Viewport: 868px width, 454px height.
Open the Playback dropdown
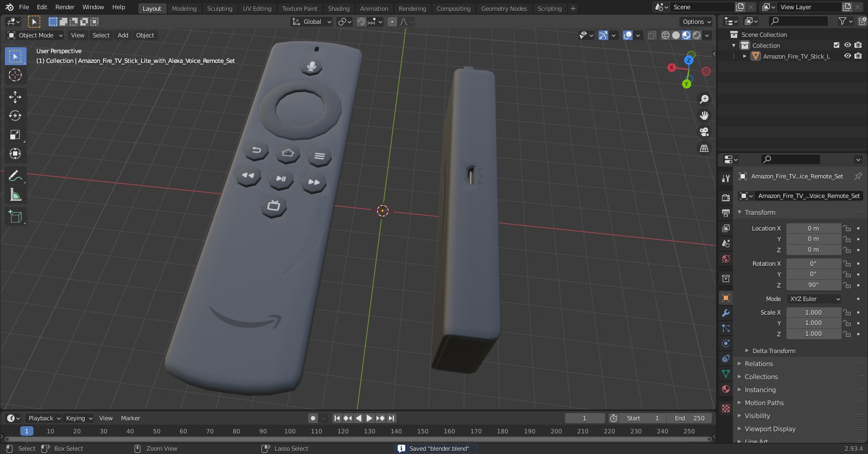point(44,418)
